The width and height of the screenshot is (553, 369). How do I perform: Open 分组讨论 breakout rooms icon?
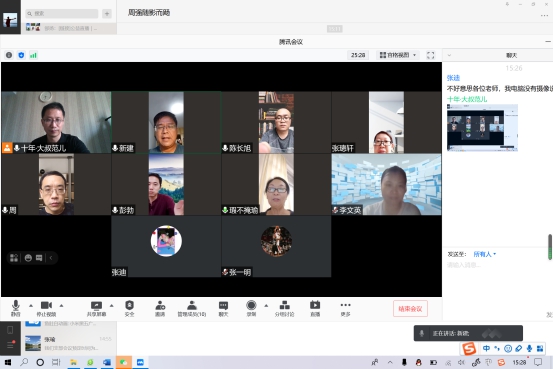(284, 308)
